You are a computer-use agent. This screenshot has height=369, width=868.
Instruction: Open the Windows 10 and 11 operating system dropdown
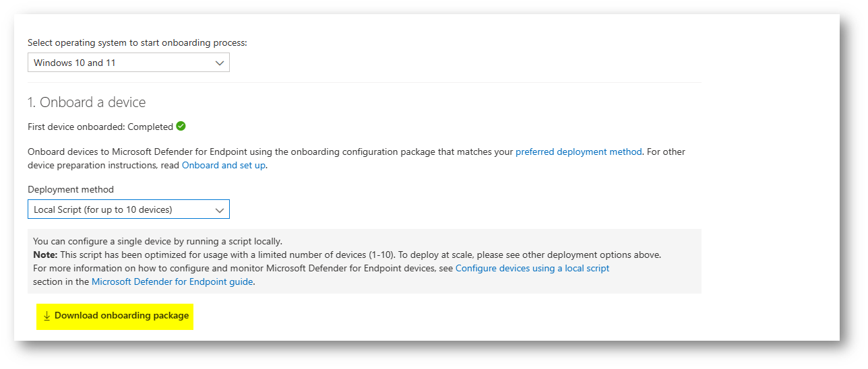click(x=128, y=63)
